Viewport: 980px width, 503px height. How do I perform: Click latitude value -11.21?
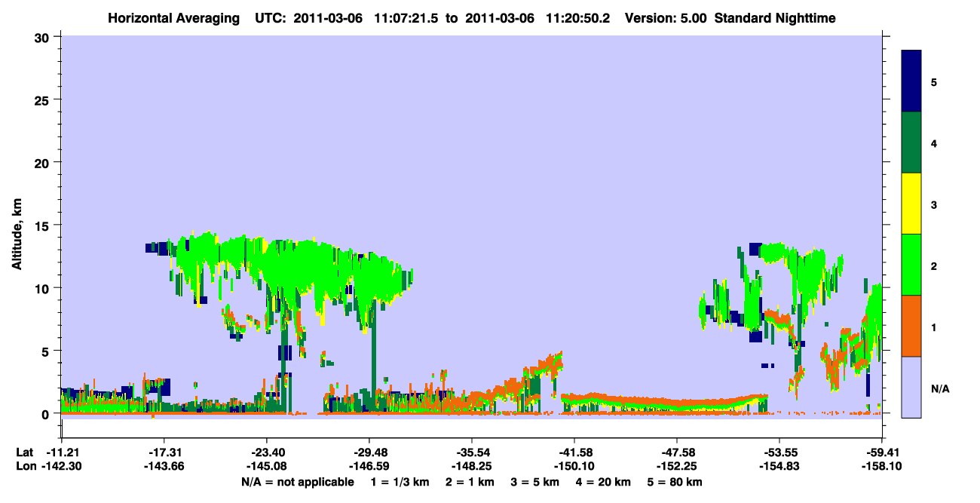pos(62,452)
